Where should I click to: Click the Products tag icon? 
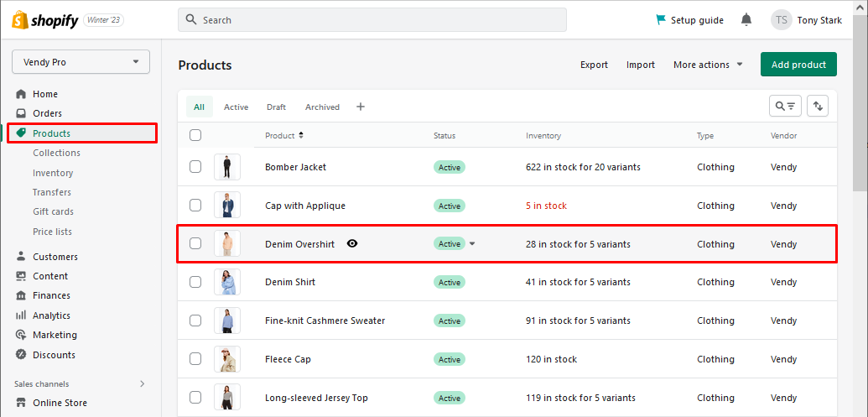click(21, 133)
